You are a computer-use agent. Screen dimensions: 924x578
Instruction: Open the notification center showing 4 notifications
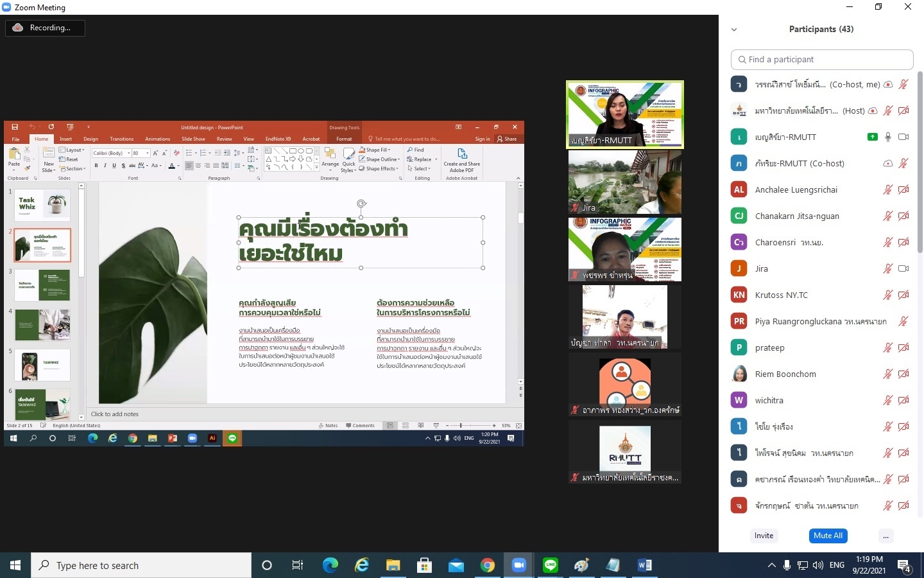(x=905, y=566)
